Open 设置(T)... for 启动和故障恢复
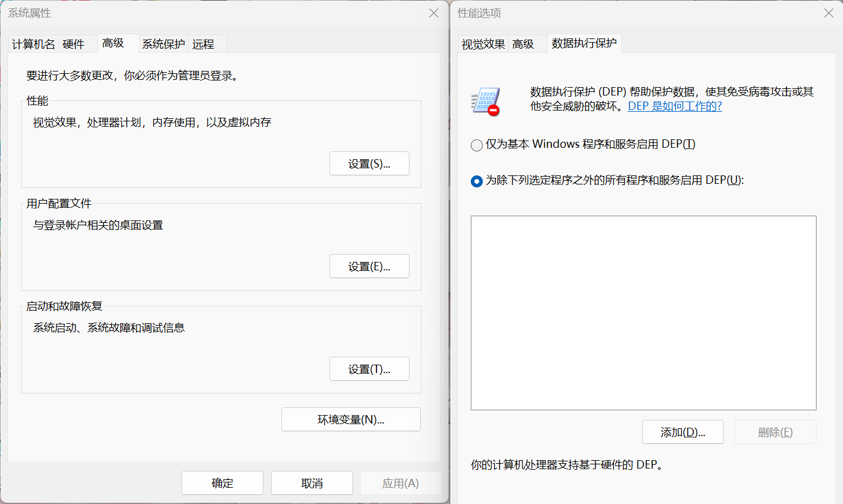The image size is (843, 504). tap(369, 369)
